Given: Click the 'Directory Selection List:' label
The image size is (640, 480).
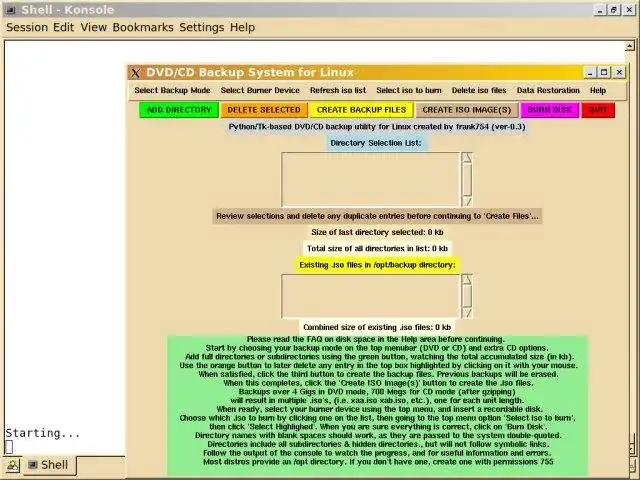Looking at the screenshot, I should pos(376,143).
